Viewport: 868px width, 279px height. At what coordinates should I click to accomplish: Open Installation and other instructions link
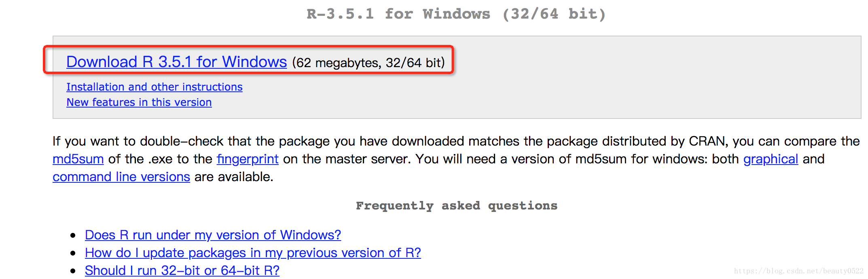point(154,87)
